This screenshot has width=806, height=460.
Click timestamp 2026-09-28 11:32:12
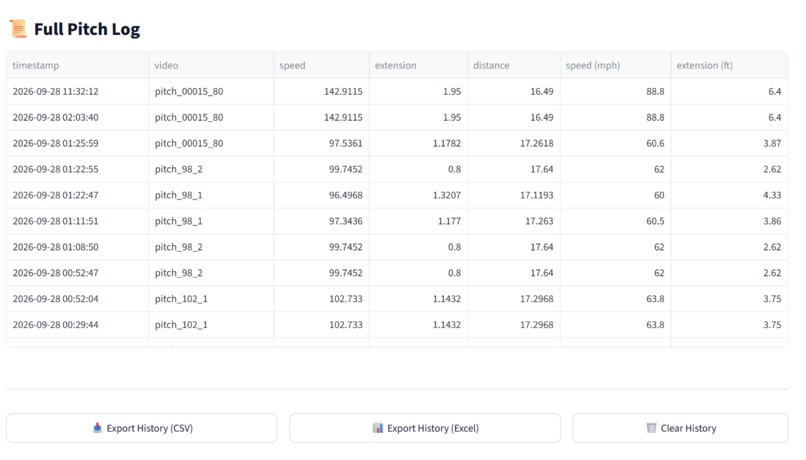[56, 91]
